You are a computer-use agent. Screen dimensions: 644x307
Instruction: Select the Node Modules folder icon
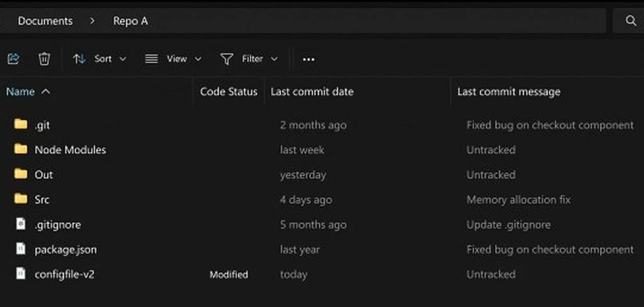21,149
